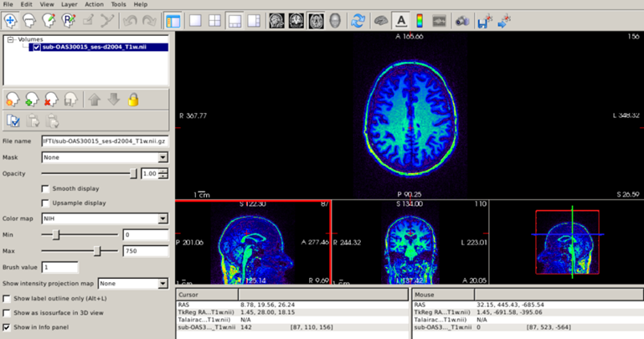Set main view to sagittal
The height and width of the screenshot is (339, 644).
pos(277,21)
